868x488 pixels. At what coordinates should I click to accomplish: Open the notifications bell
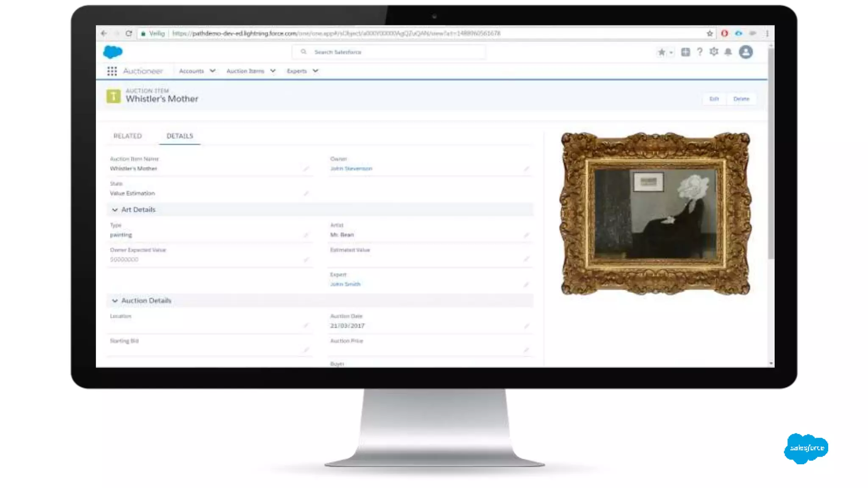click(x=728, y=52)
